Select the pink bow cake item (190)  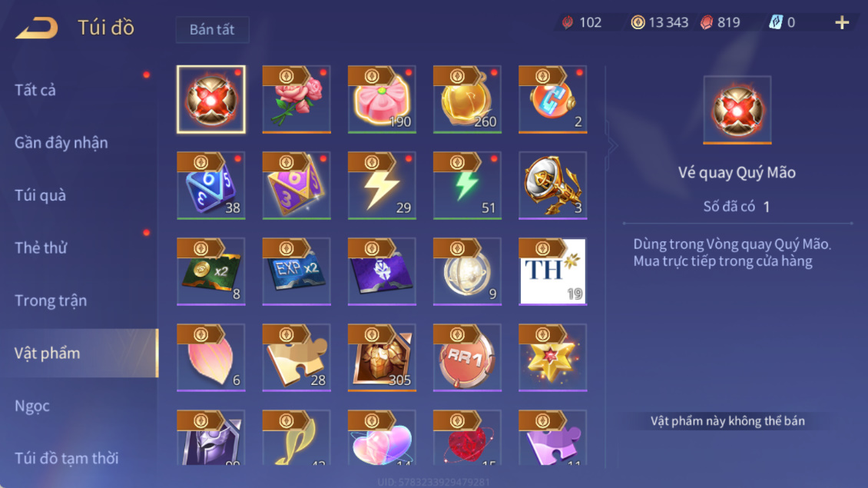coord(382,100)
